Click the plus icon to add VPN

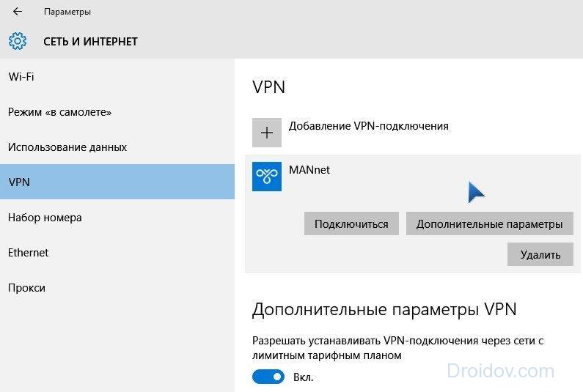click(x=267, y=133)
